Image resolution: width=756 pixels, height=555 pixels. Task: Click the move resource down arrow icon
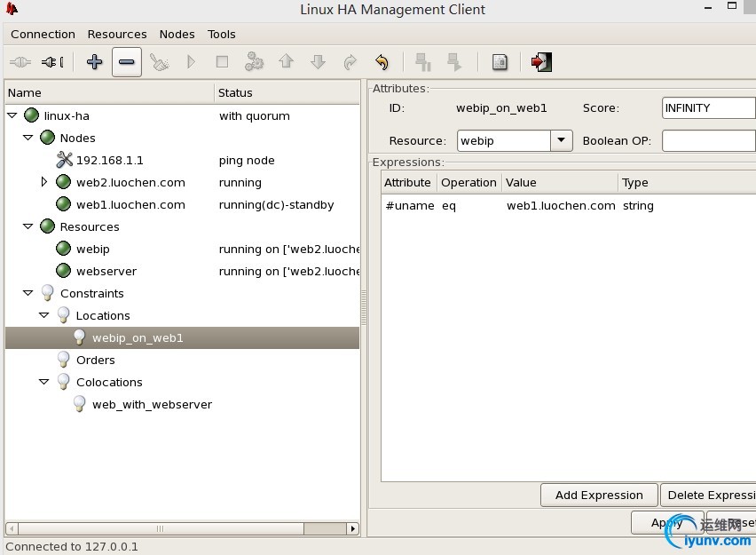[x=319, y=62]
